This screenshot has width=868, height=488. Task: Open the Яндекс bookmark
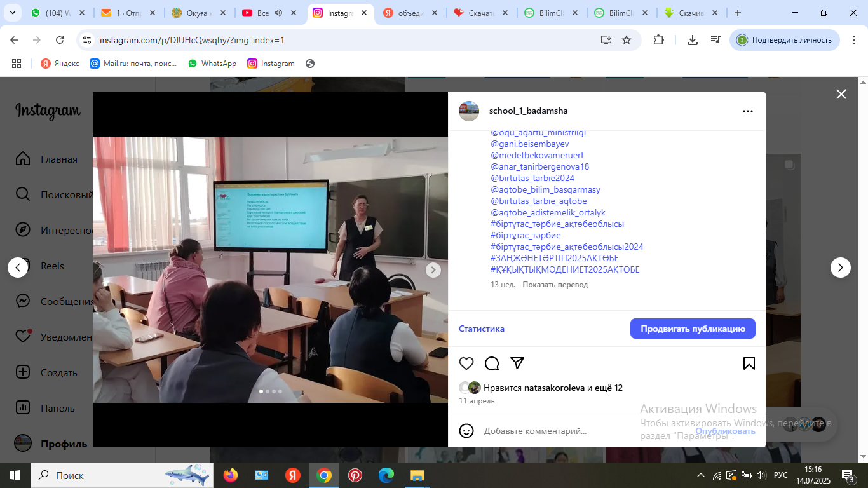pyautogui.click(x=60, y=64)
